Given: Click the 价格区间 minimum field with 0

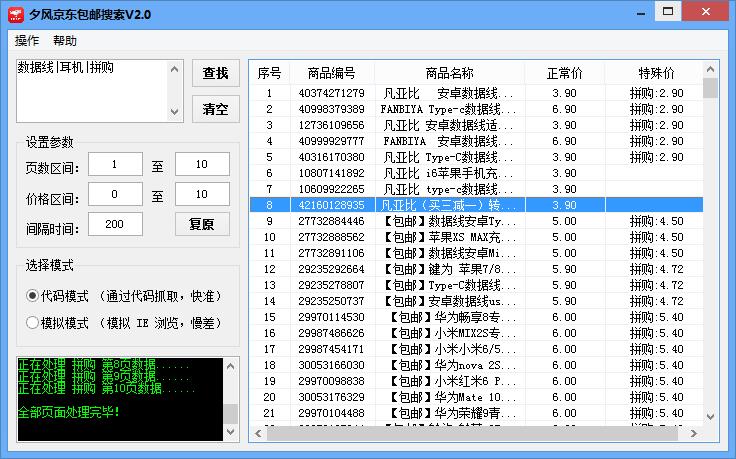Looking at the screenshot, I should pos(115,194).
